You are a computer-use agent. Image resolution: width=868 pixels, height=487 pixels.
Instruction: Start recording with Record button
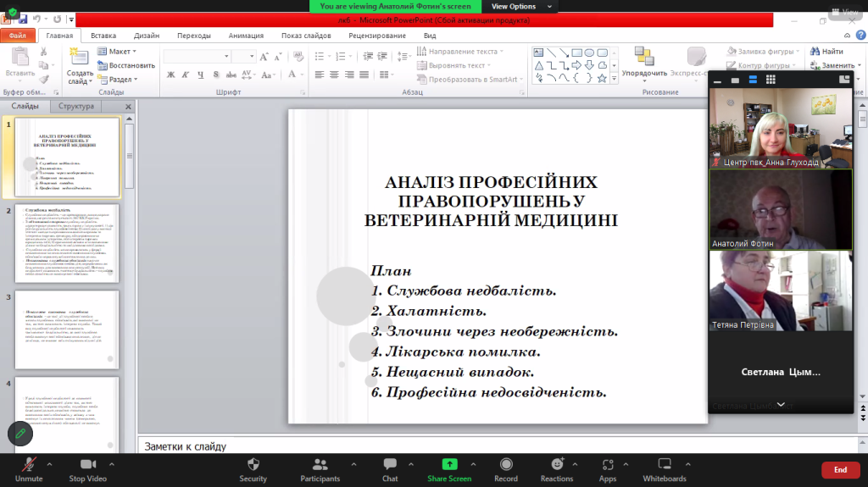[506, 465]
